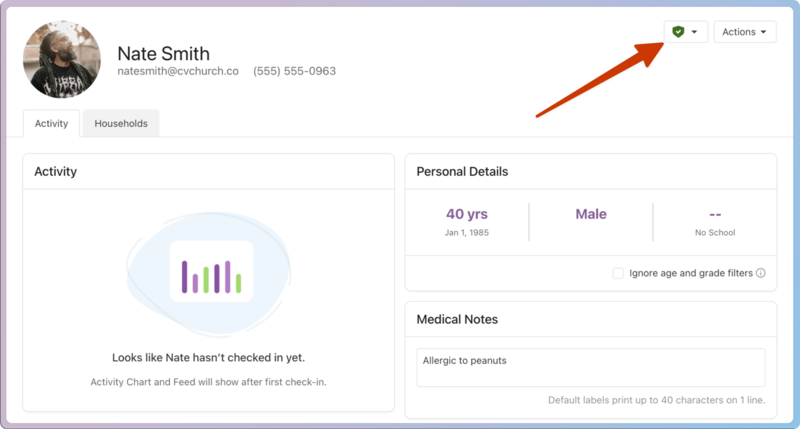Click the info icon next to grade filters
The image size is (800, 429).
pos(760,273)
